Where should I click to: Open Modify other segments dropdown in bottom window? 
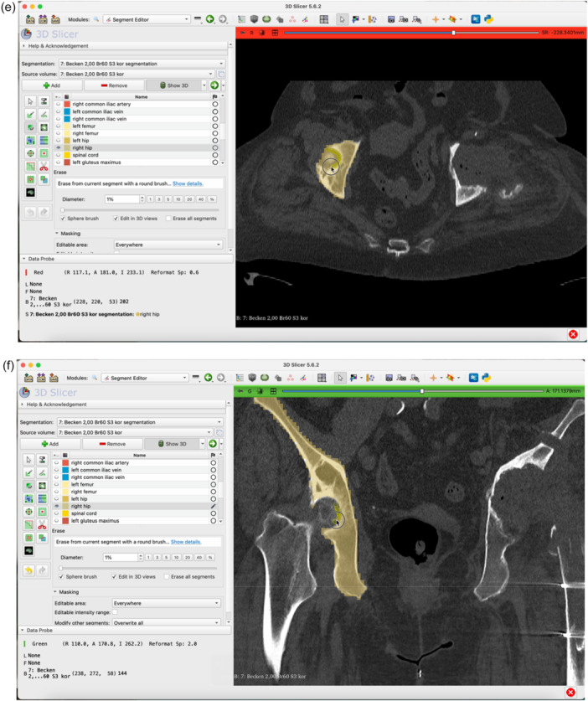[x=166, y=622]
